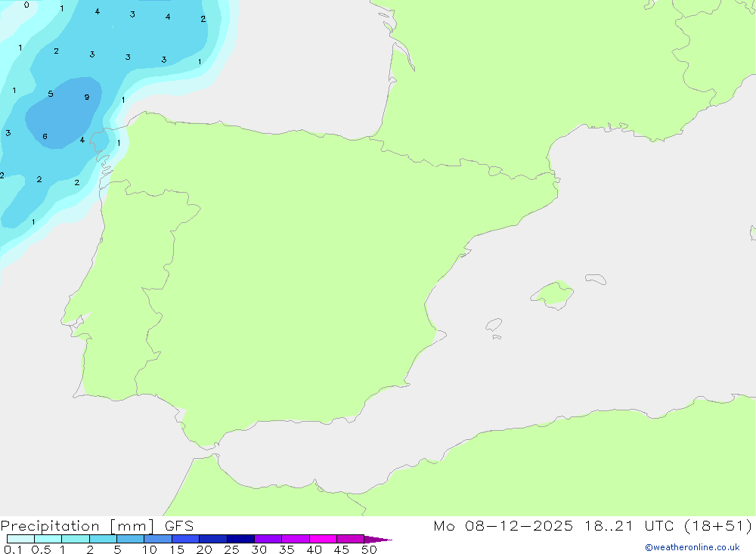Viewport: 756px width, 554px height.
Task: Click the '45' legend scale label
Action: coord(342,549)
